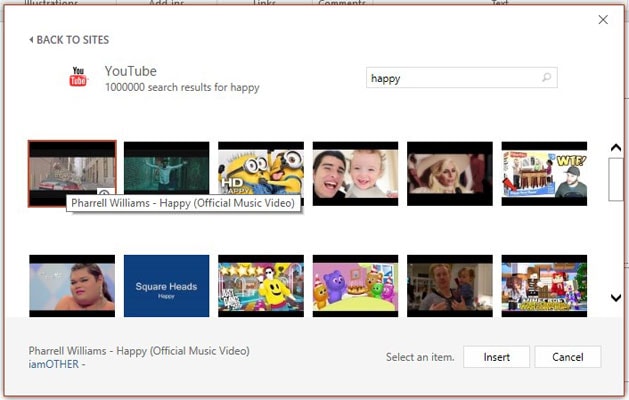The height and width of the screenshot is (400, 629).
Task: Click the magnifier search icon
Action: coord(546,77)
